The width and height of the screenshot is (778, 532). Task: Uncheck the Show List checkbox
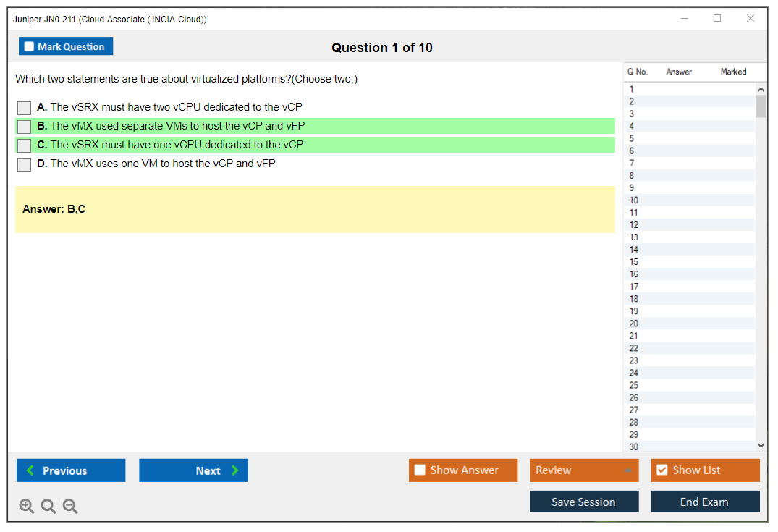(x=662, y=470)
